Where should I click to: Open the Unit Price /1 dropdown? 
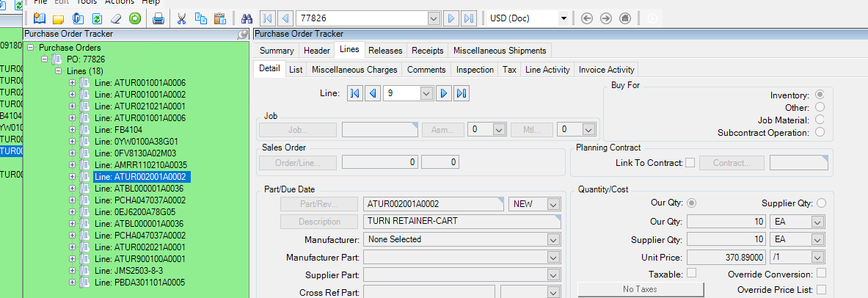tap(817, 257)
